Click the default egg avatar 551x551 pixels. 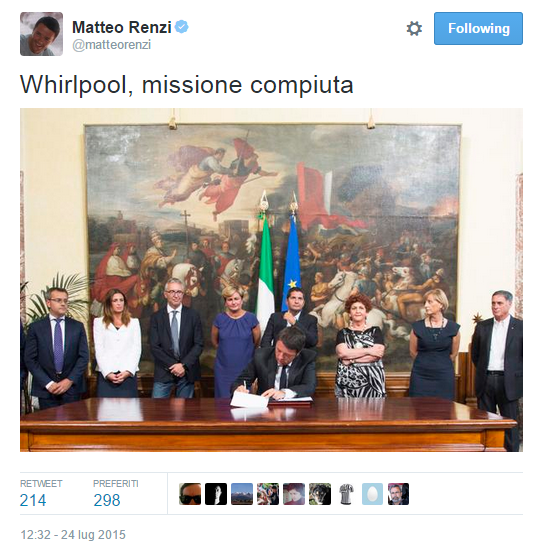click(x=372, y=494)
